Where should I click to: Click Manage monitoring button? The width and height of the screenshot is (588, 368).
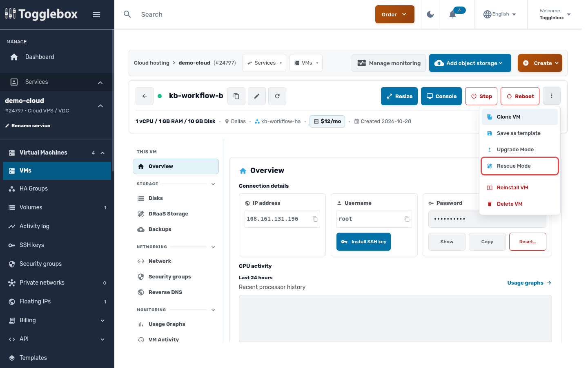(x=389, y=63)
